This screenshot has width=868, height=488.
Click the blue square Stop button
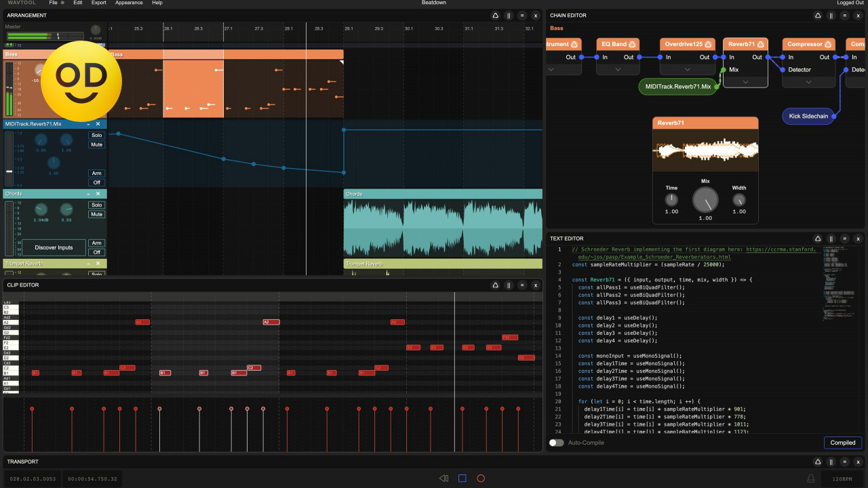click(x=462, y=479)
